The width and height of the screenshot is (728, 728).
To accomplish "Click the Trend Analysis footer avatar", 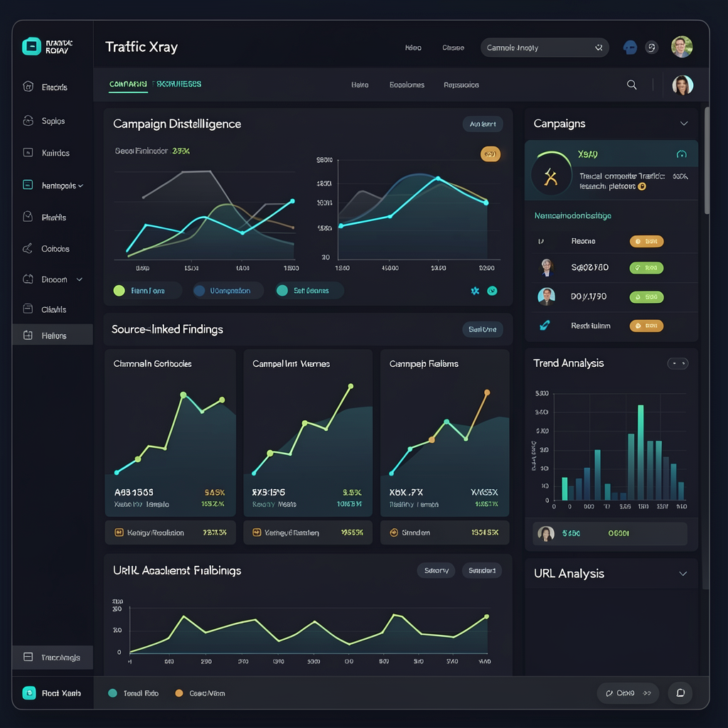I will tap(545, 533).
